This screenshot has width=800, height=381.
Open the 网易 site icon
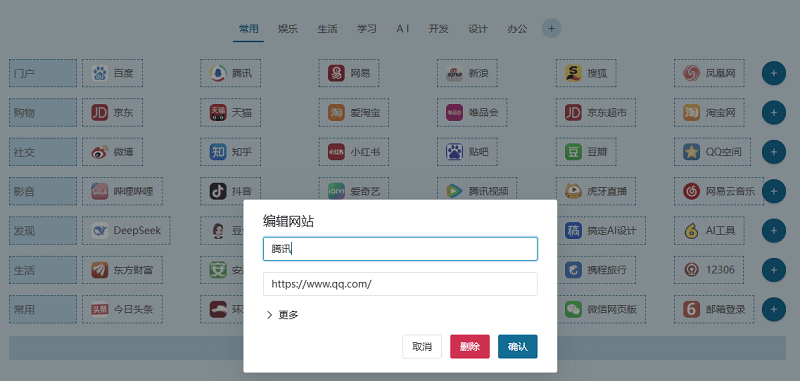click(336, 73)
